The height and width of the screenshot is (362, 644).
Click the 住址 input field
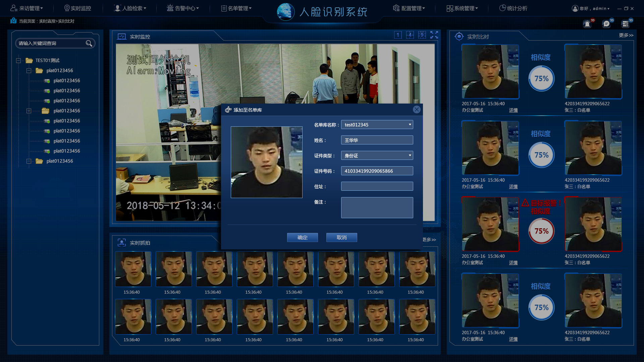click(377, 186)
